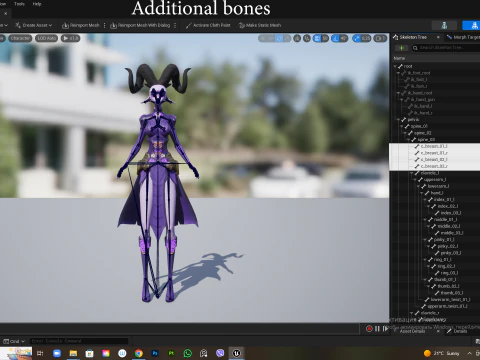The width and height of the screenshot is (480, 360).
Task: Click the Reimport Mesh button
Action: pyautogui.click(x=81, y=25)
